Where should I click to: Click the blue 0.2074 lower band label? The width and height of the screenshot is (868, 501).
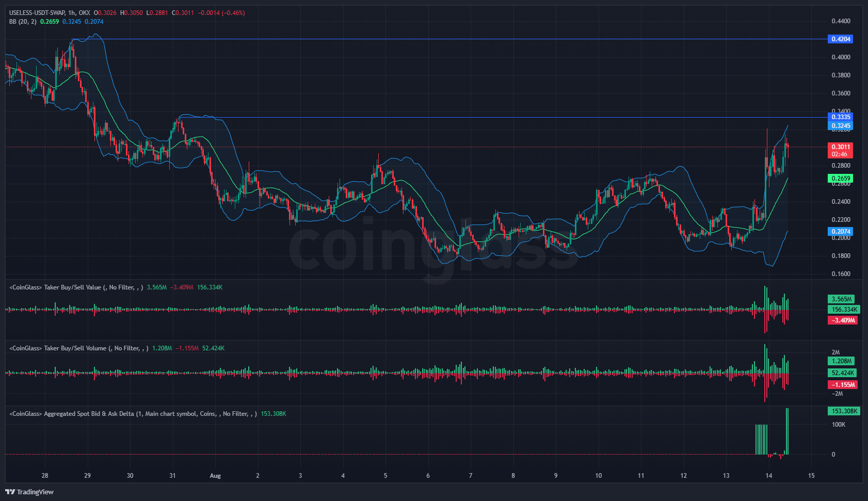click(841, 232)
